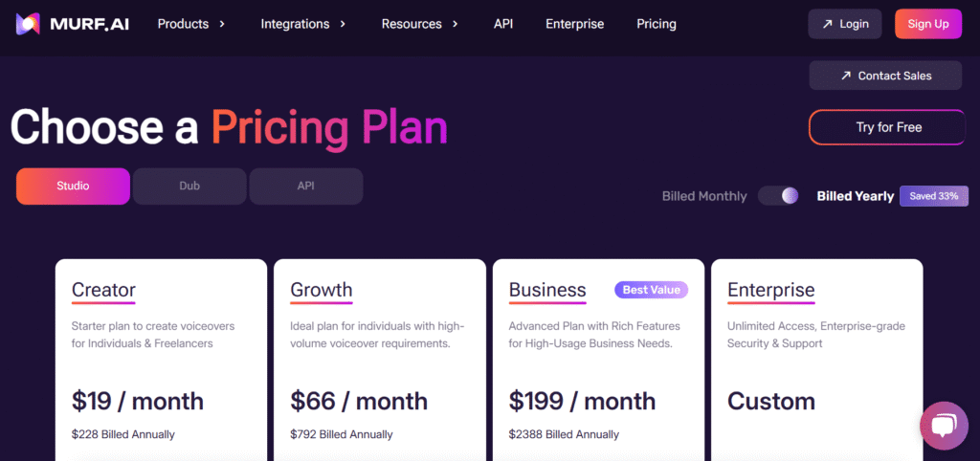This screenshot has height=461, width=980.
Task: Click the Best Value badge
Action: pyautogui.click(x=651, y=290)
